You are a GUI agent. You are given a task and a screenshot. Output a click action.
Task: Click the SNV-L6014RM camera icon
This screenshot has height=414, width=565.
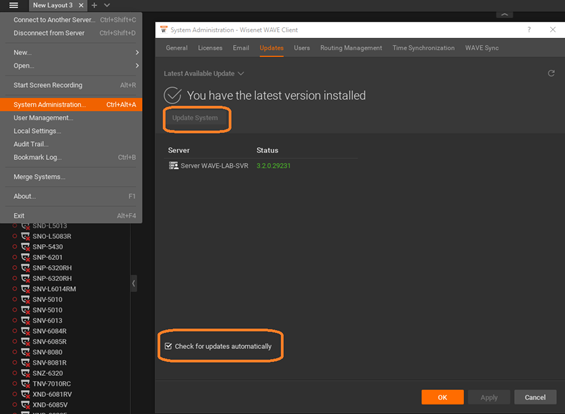tap(25, 289)
